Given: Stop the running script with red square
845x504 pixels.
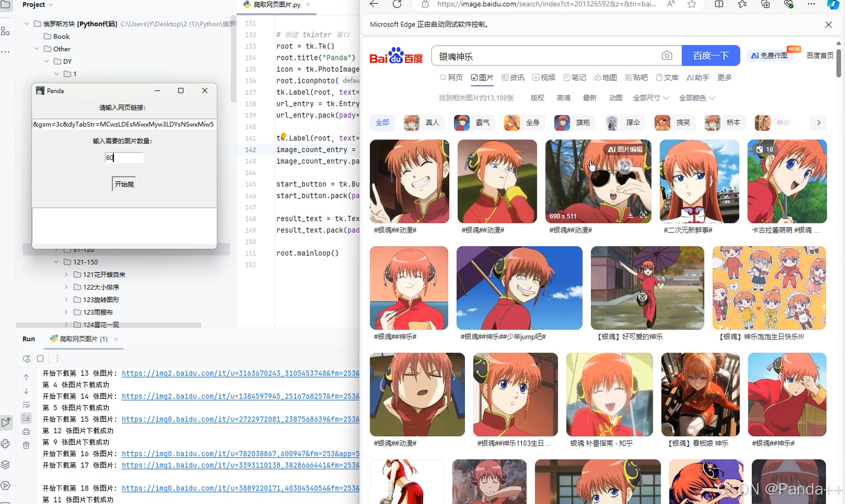Looking at the screenshot, I should pos(40,359).
